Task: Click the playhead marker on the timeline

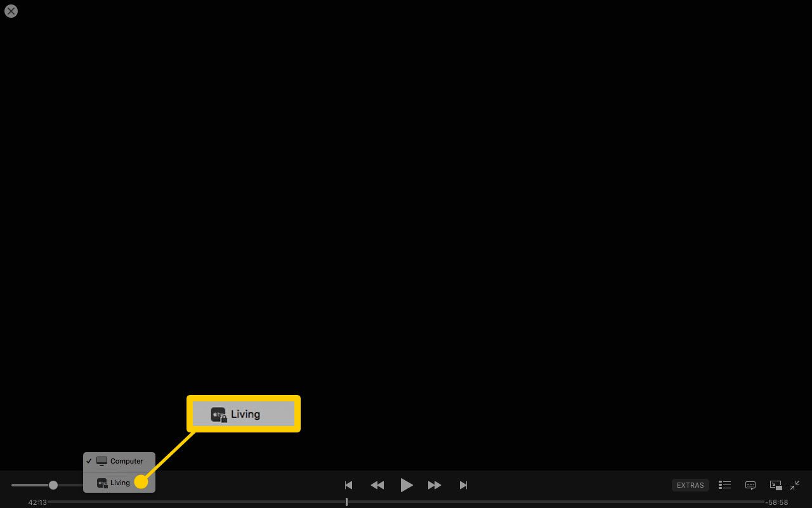Action: coord(346,502)
